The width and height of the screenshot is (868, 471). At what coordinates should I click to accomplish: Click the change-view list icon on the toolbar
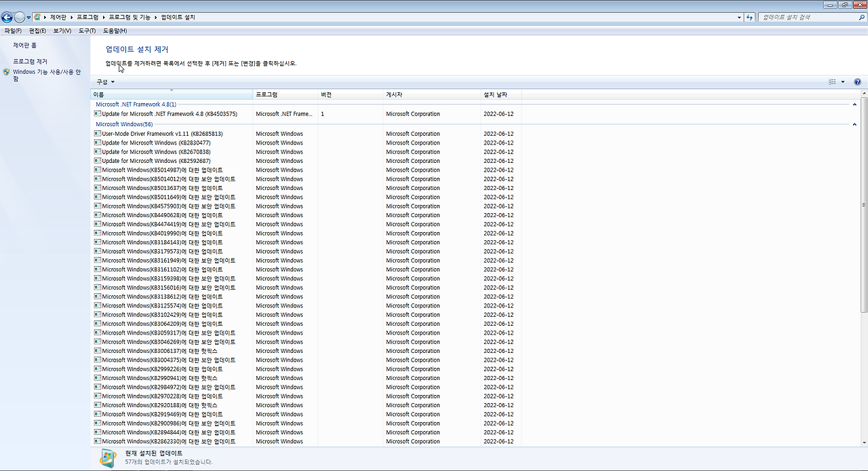[x=831, y=82]
